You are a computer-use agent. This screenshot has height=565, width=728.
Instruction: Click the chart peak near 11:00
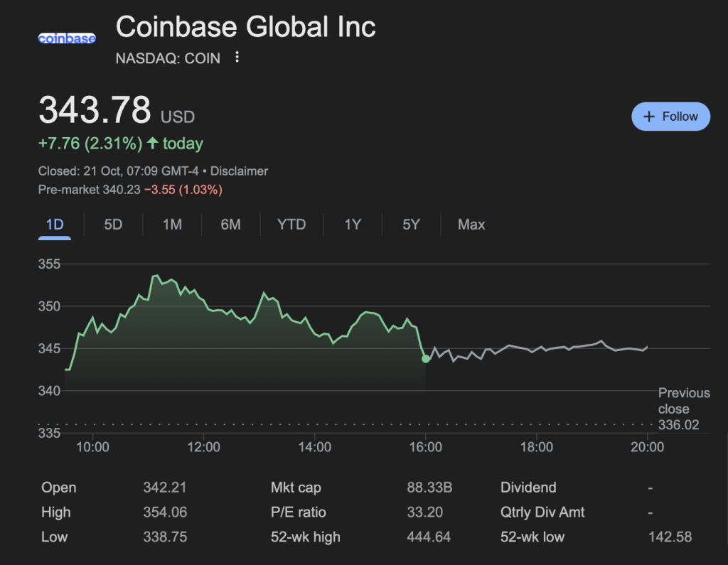[x=156, y=276]
